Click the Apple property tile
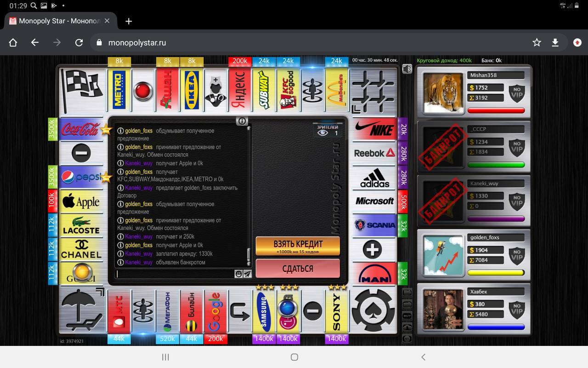The height and width of the screenshot is (368, 588). click(81, 201)
